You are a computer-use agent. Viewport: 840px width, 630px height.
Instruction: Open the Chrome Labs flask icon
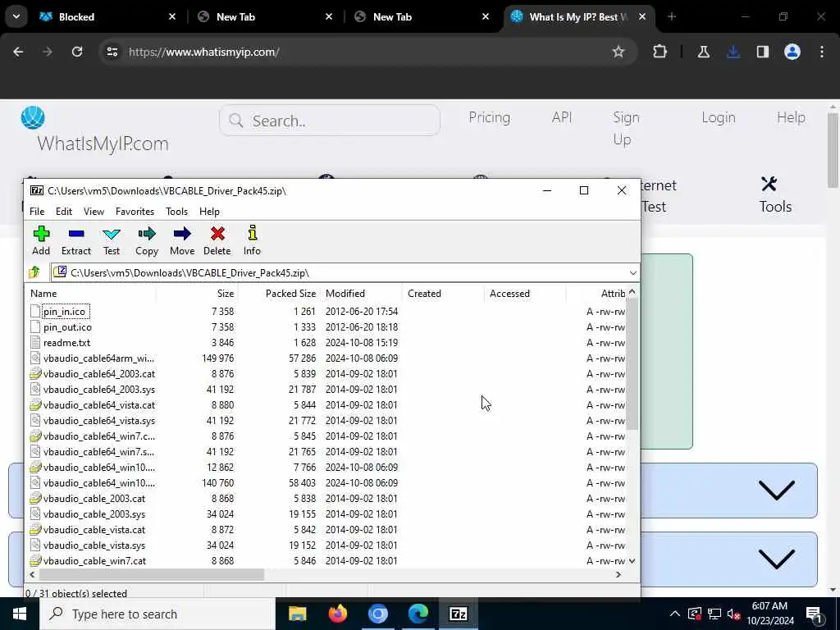[x=703, y=52]
